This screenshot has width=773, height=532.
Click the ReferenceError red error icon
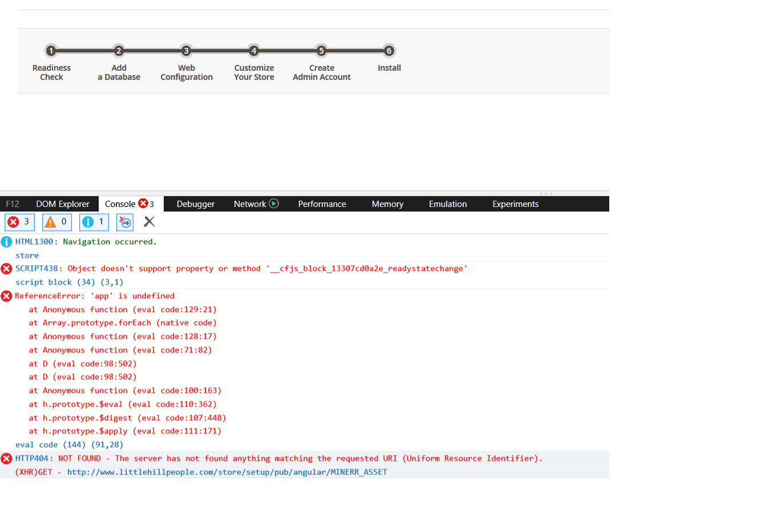point(6,296)
